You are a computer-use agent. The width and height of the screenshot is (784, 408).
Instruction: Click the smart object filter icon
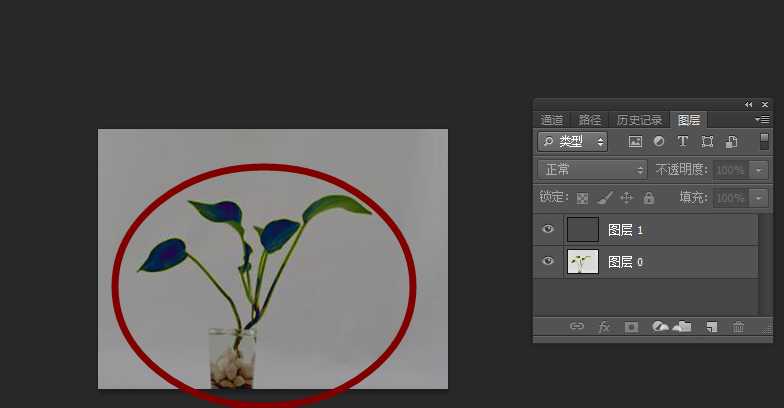pyautogui.click(x=731, y=142)
